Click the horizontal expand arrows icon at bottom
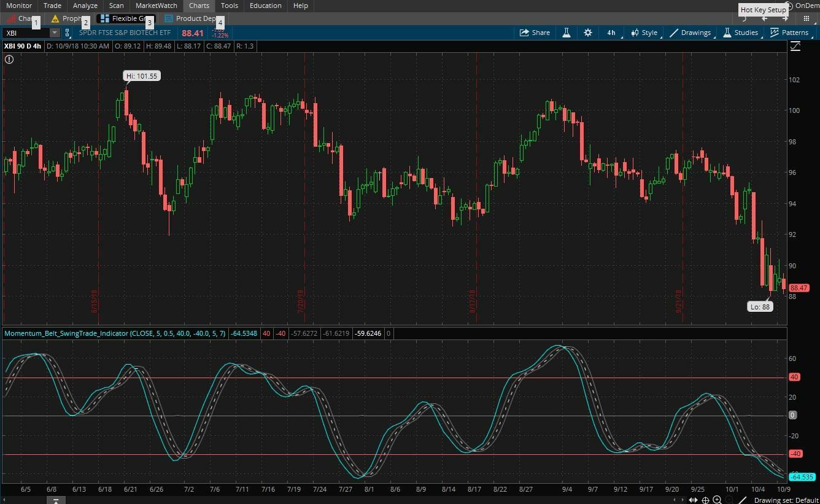Viewport: 820px width, 504px height. 693,500
